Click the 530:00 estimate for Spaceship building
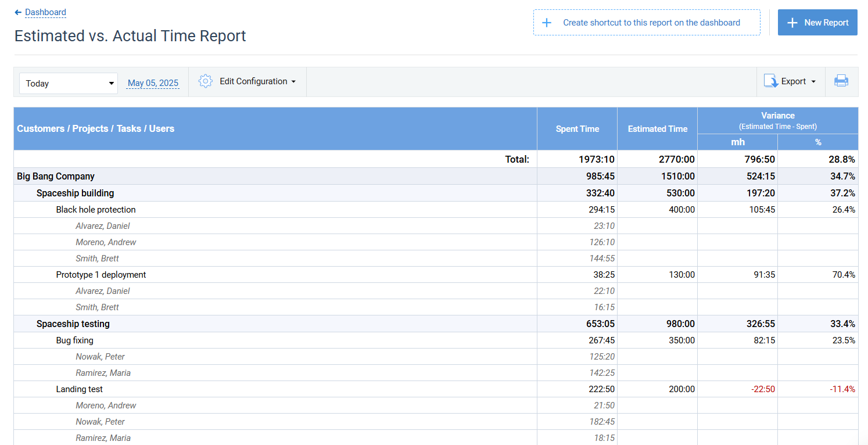 point(680,193)
